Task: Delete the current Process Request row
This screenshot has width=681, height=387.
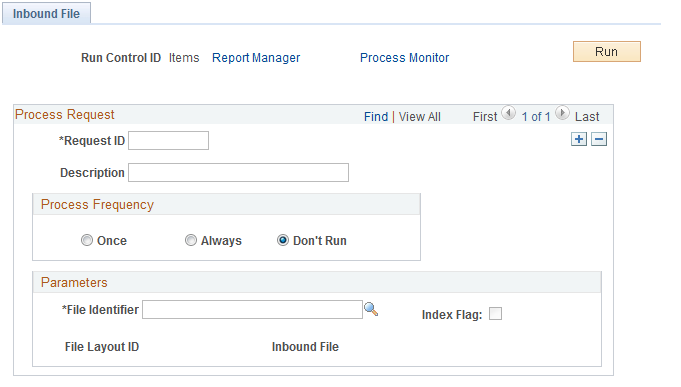Action: [x=599, y=139]
